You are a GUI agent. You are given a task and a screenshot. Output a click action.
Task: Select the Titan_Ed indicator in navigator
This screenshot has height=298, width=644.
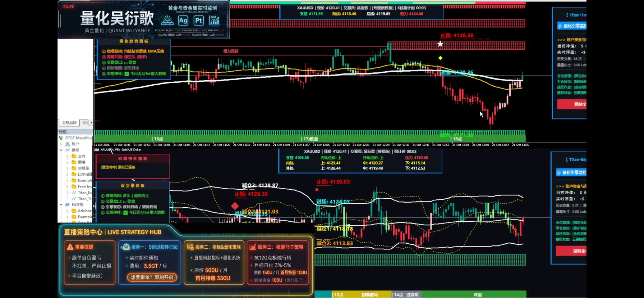(82, 193)
